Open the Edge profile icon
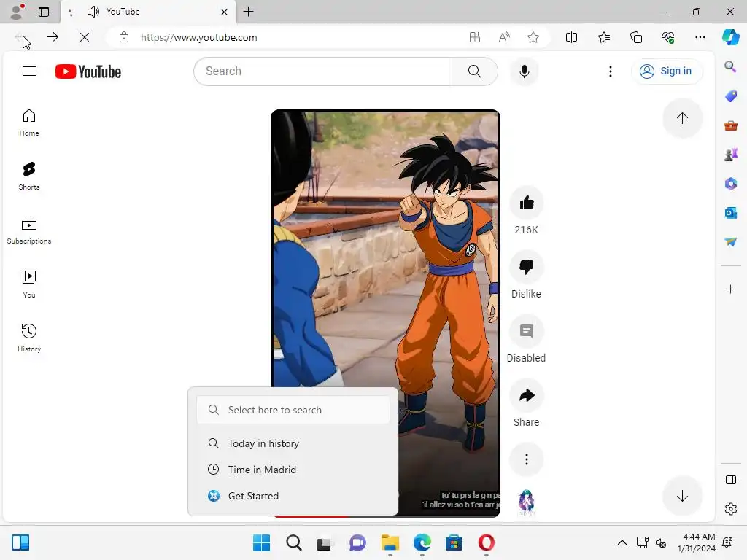 [x=16, y=12]
